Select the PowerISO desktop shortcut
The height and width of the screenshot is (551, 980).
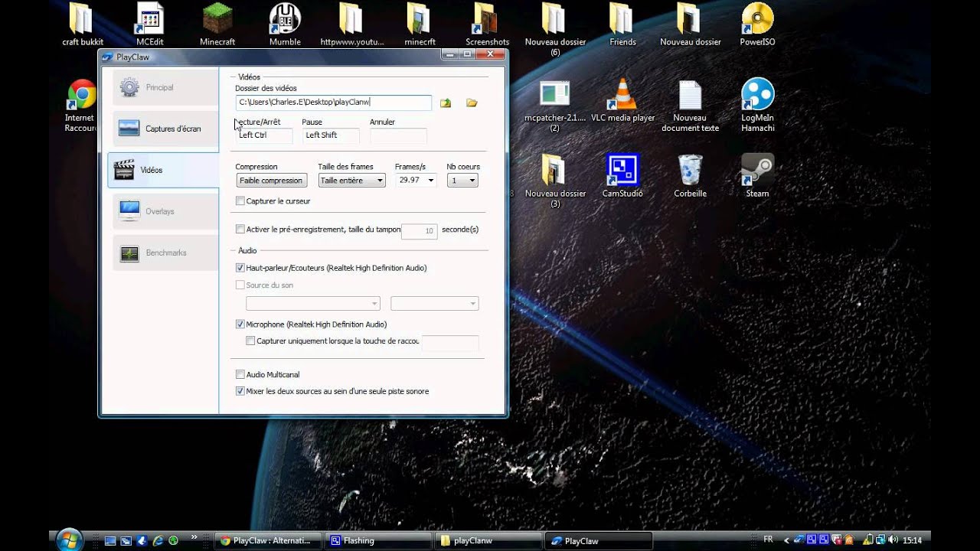(757, 25)
